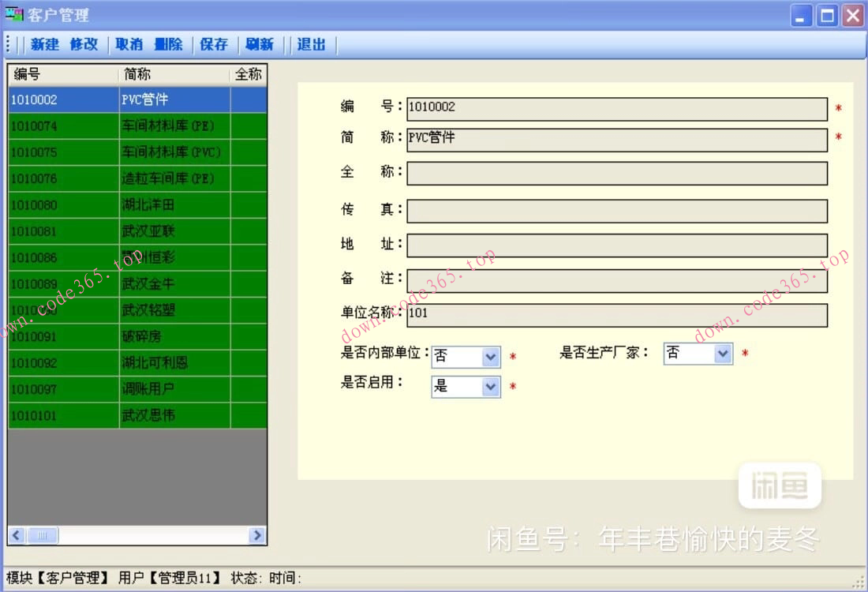Click the 编号 column header
Screen dimensions: 868x592
click(63, 74)
